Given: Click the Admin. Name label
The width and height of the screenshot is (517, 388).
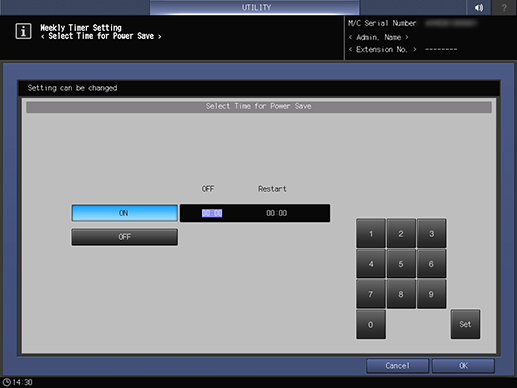Looking at the screenshot, I should (x=378, y=37).
